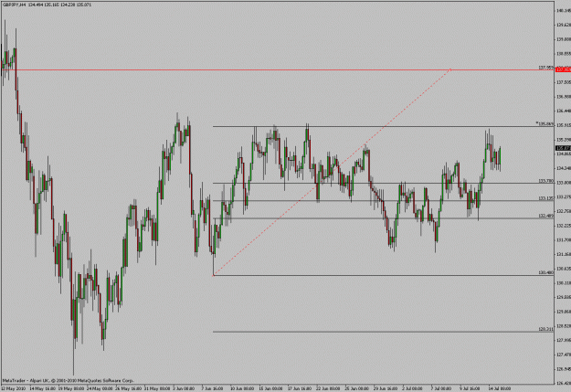Screen dimensions: 571x392
Task: Click the MetaTrader Alpari UK copyright text
Action: pos(69,380)
